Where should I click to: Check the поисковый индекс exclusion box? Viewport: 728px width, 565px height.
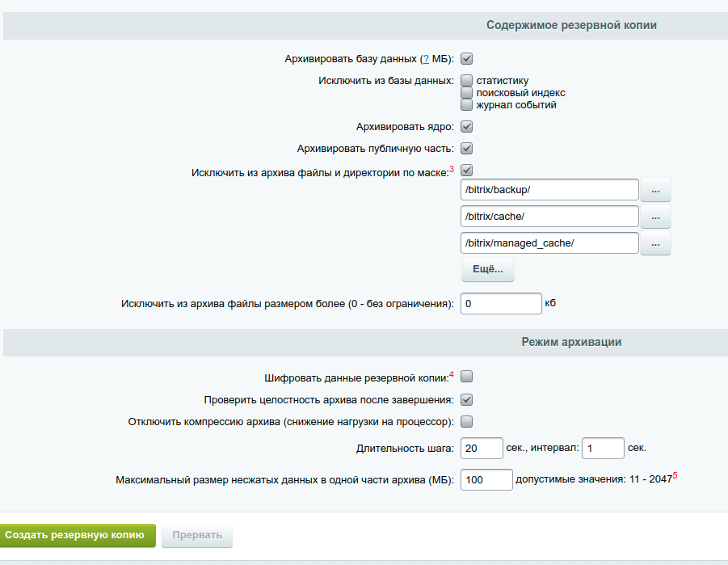(x=466, y=92)
